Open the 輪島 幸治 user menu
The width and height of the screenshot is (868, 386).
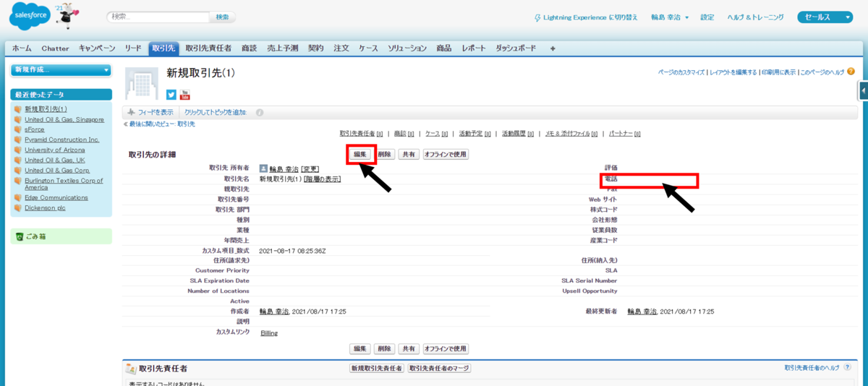click(x=670, y=17)
